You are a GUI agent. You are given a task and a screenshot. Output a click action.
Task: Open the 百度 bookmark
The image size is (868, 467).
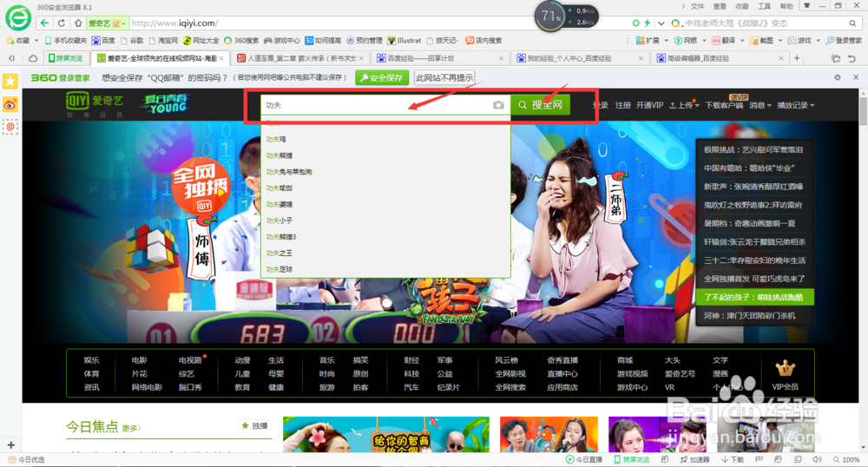coord(103,41)
